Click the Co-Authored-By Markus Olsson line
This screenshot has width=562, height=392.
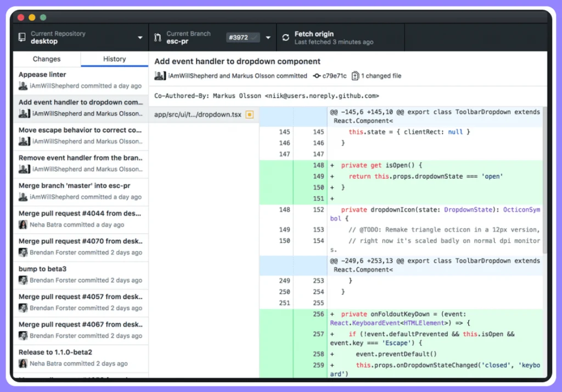[266, 96]
